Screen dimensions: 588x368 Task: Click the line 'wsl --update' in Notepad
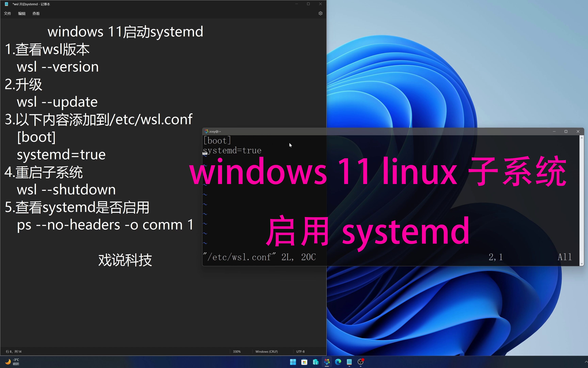pyautogui.click(x=57, y=102)
